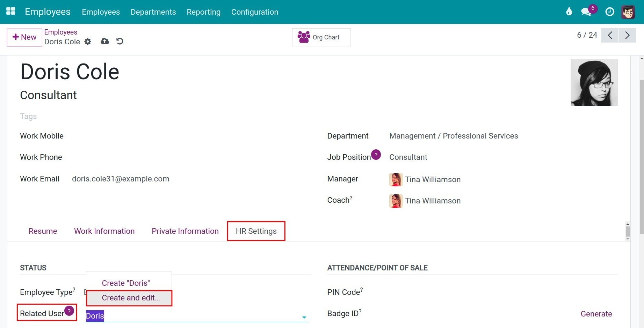Switch to the Private Information tab

pyautogui.click(x=185, y=231)
